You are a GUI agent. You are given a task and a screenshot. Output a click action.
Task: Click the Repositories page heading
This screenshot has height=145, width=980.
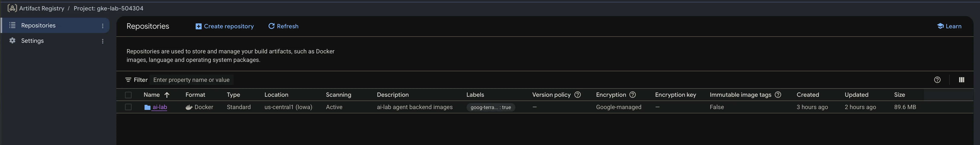click(x=148, y=26)
